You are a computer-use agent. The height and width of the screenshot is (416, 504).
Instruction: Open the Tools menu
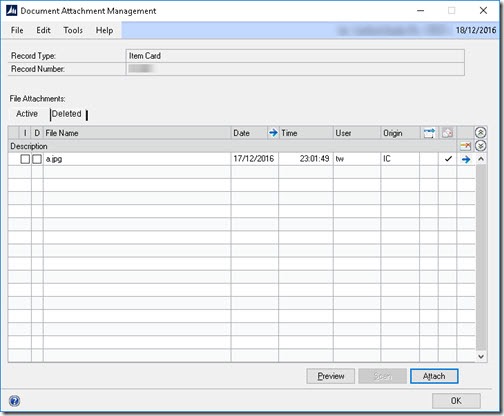(73, 30)
